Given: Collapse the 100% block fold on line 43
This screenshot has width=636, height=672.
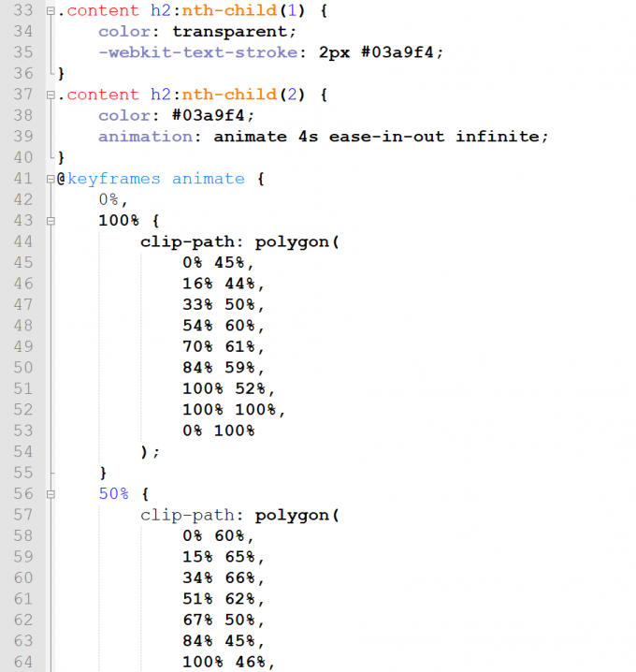Looking at the screenshot, I should (51, 221).
